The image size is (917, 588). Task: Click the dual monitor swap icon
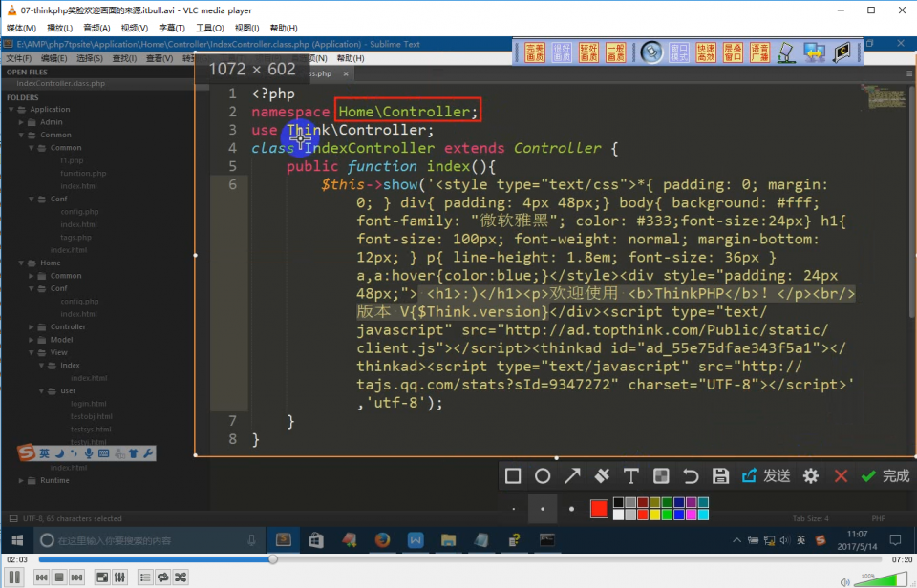814,52
